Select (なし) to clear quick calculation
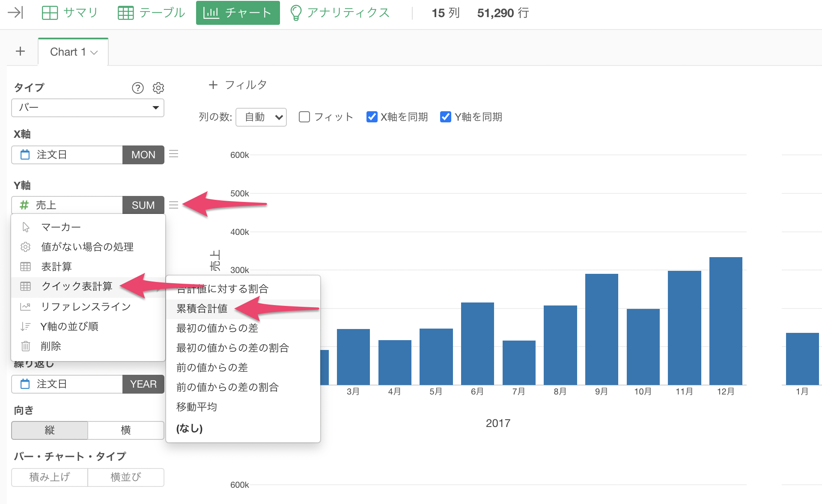822x504 pixels. pos(243,428)
